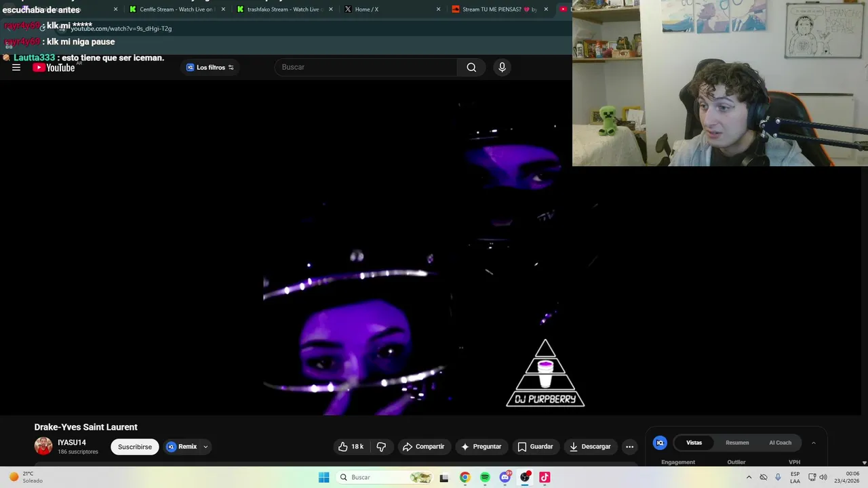
Task: Close the Stream TU ME PIENSAS tab
Action: 546,9
